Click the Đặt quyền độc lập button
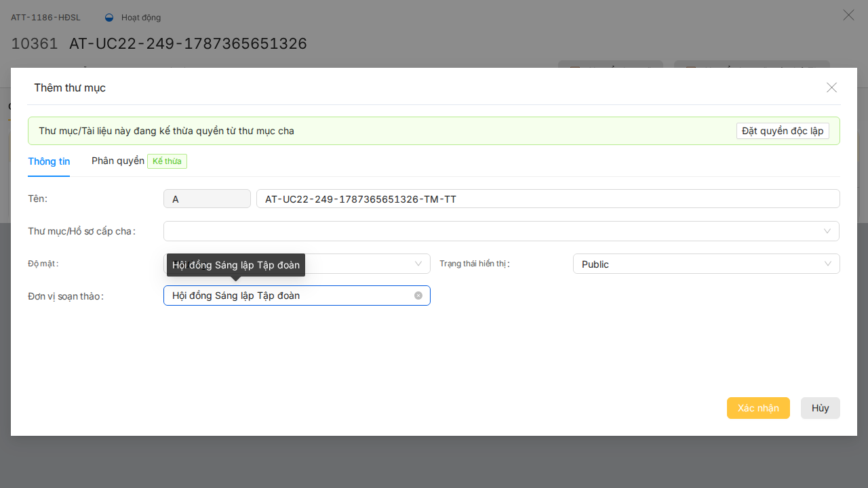The height and width of the screenshot is (488, 868). click(783, 131)
